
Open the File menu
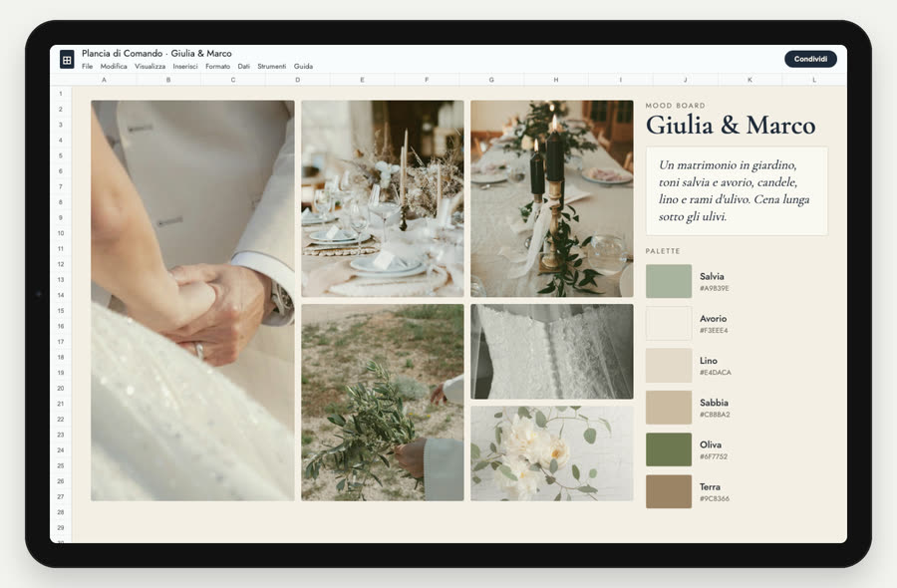(x=87, y=67)
